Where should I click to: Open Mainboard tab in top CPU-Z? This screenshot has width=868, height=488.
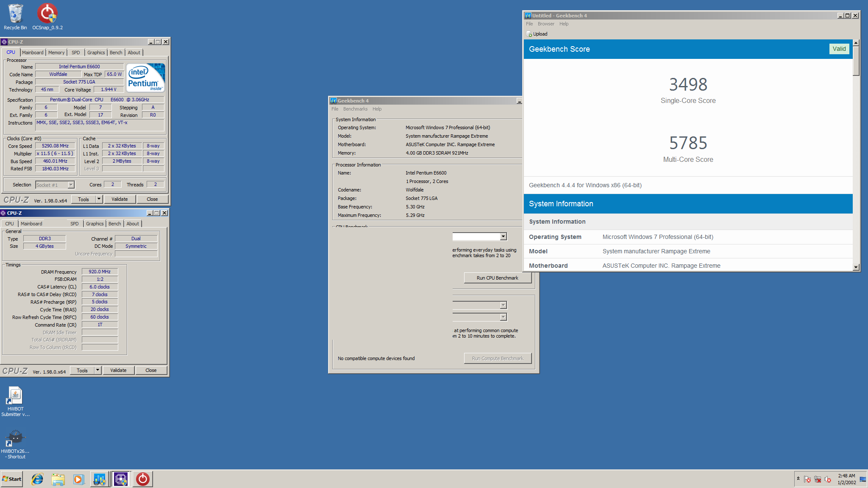pyautogui.click(x=33, y=53)
